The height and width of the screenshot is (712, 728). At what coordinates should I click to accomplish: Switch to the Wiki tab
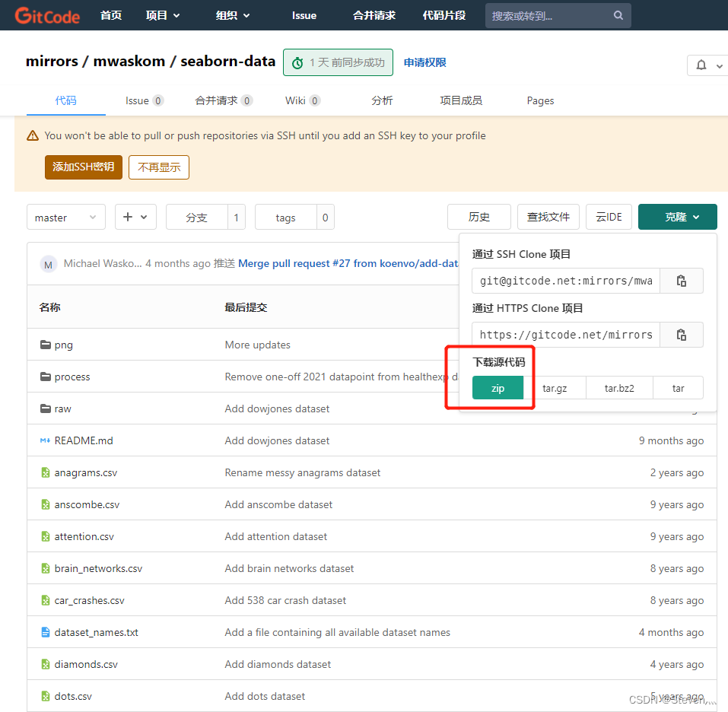tap(303, 100)
